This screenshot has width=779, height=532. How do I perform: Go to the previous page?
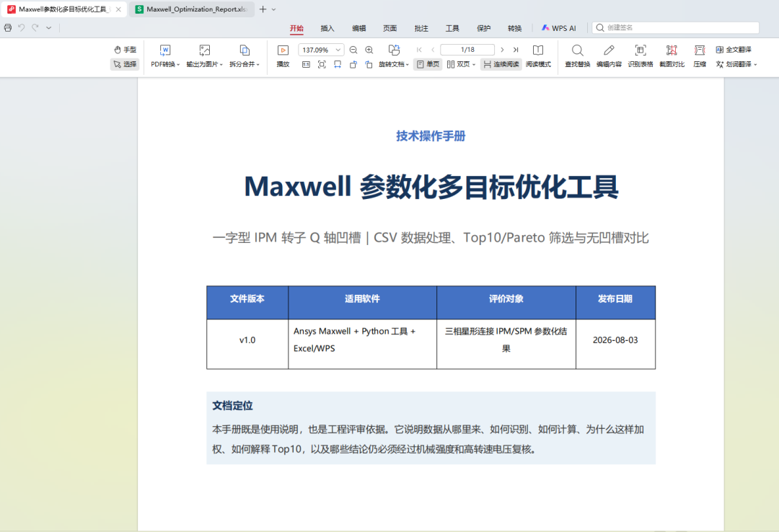click(x=433, y=50)
